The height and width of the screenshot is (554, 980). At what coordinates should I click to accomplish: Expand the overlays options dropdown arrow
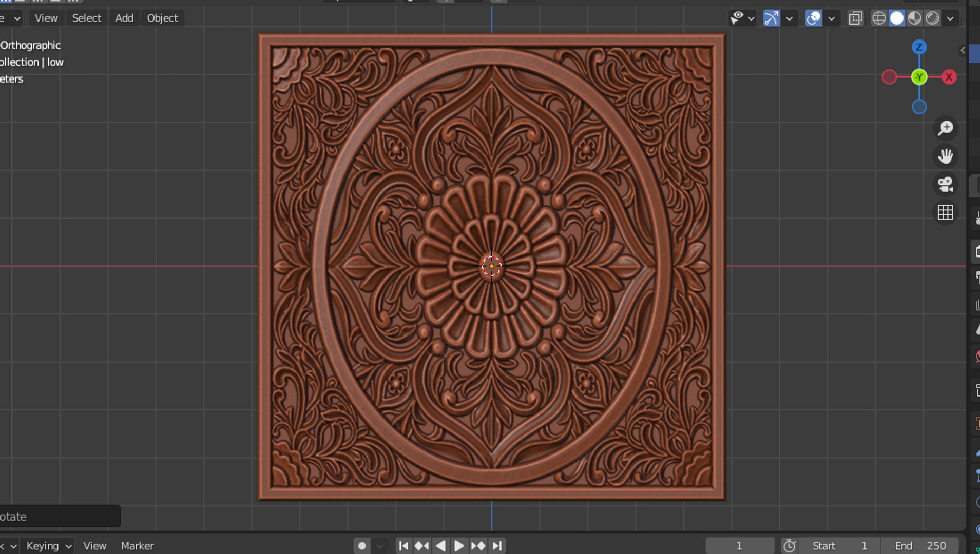pyautogui.click(x=832, y=18)
